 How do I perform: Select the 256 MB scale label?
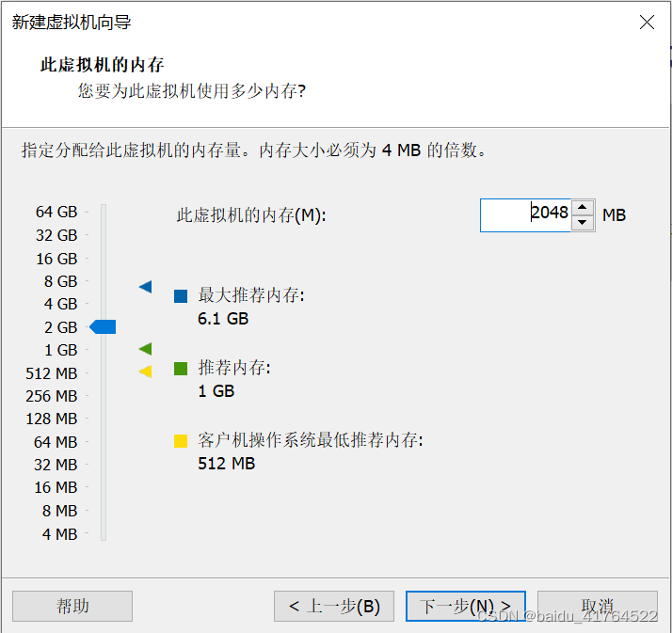52,397
